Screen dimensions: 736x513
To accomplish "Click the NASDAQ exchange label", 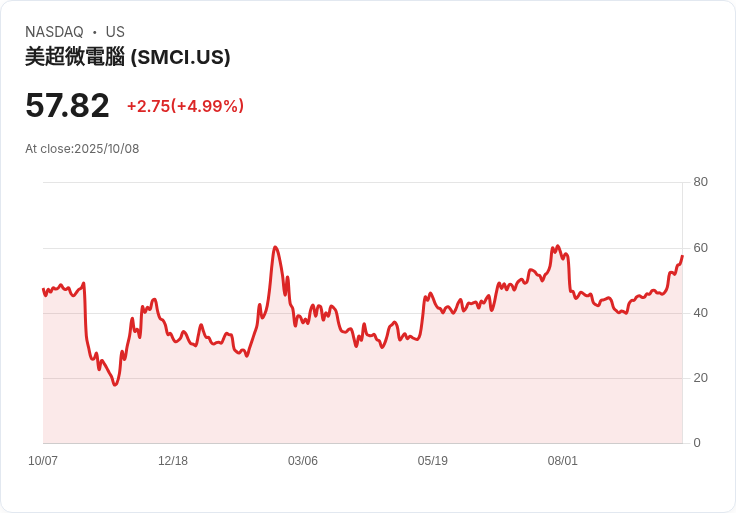I will point(54,32).
